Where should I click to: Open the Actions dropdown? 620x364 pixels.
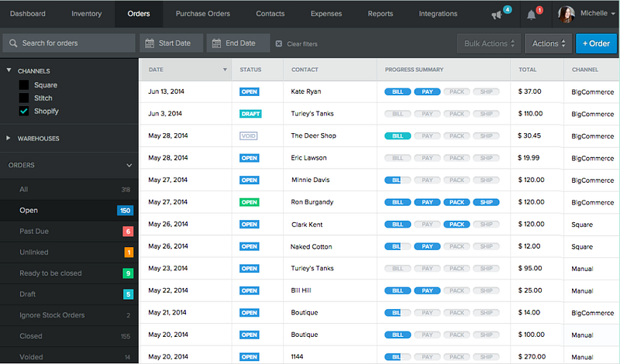pos(549,43)
